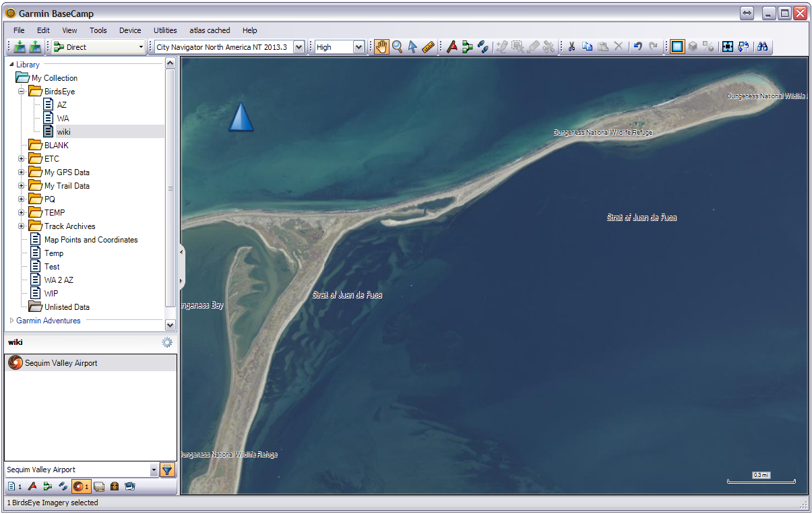The width and height of the screenshot is (812, 514).
Task: Open the File menu
Action: (19, 30)
